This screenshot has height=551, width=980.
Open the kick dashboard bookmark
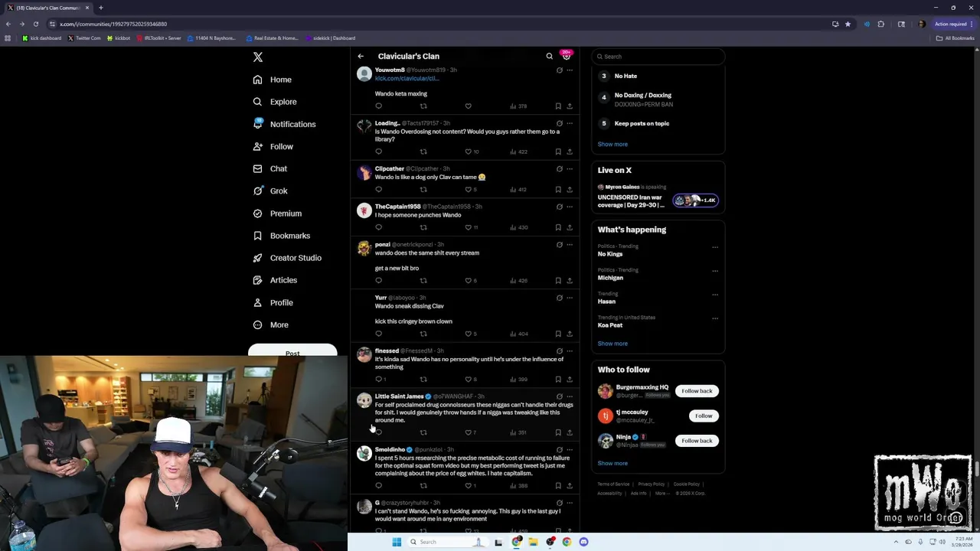pyautogui.click(x=42, y=38)
